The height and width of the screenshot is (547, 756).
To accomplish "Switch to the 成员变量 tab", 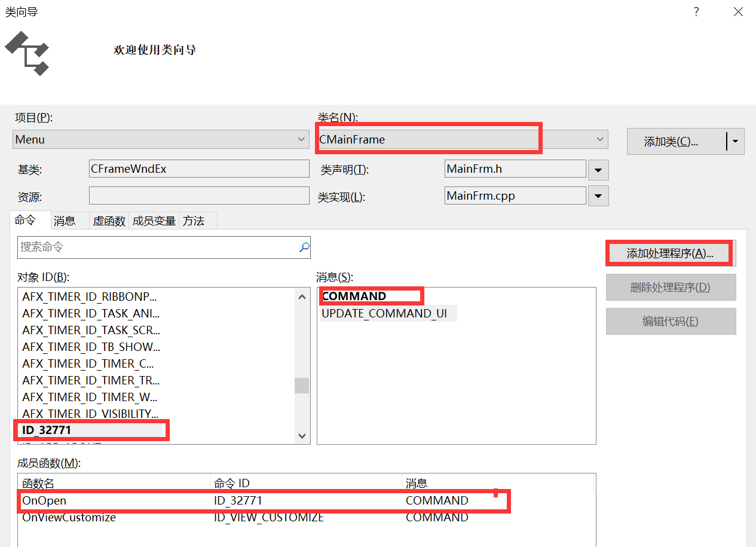I will (x=154, y=221).
